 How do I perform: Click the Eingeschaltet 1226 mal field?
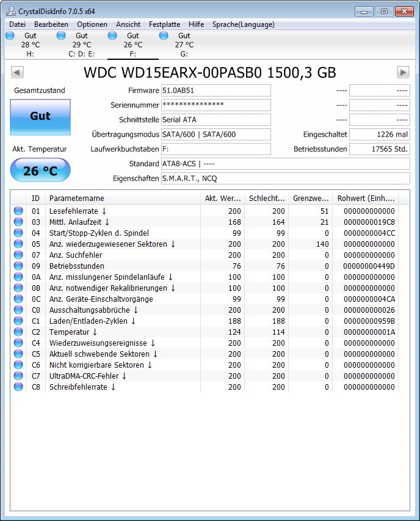pos(380,134)
